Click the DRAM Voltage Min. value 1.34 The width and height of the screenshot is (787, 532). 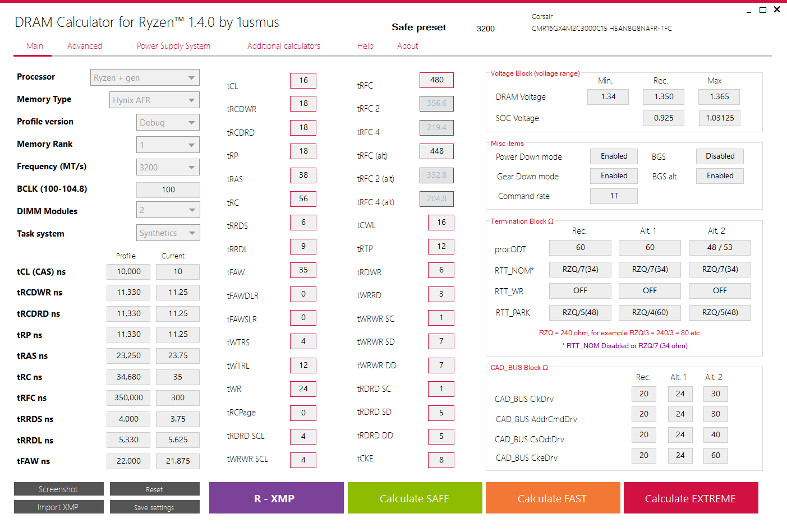608,97
